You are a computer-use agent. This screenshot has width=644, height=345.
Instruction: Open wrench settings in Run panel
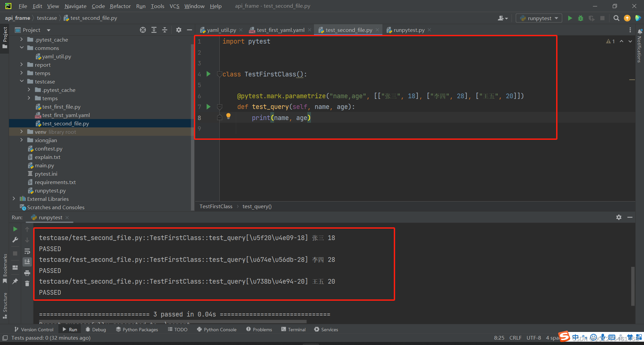coord(15,240)
